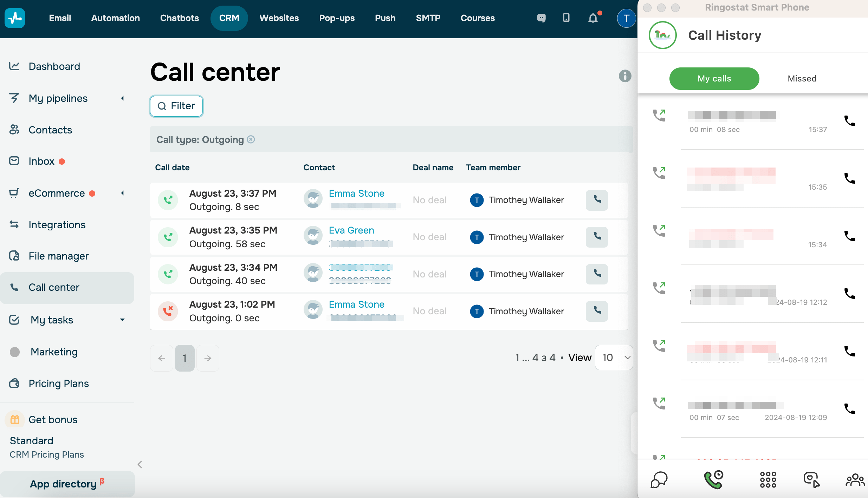Open the chat bubble tab in Ringostat bottom bar
Image resolution: width=868 pixels, height=498 pixels.
pos(659,480)
